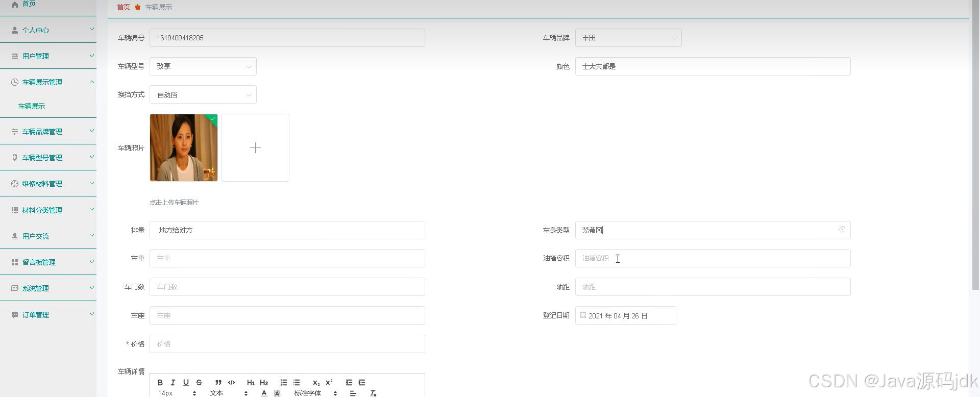The height and width of the screenshot is (397, 980).
Task: Open the 登记日期 date picker
Action: point(626,315)
